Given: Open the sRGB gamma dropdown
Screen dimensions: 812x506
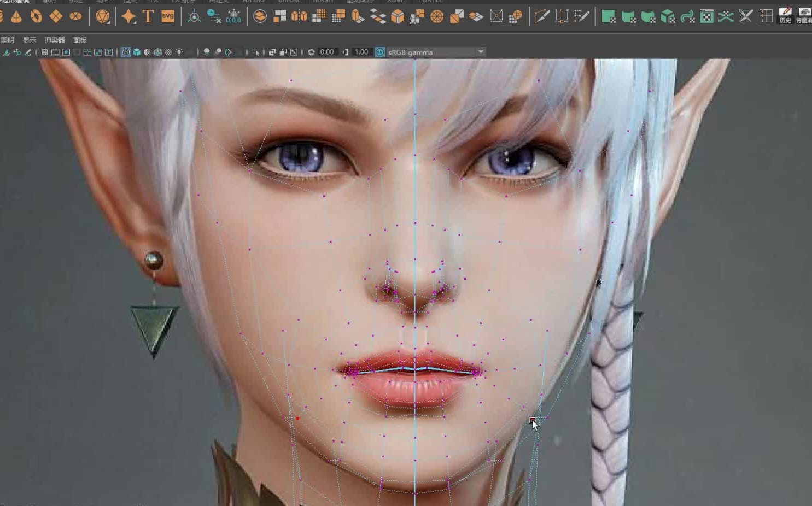Looking at the screenshot, I should (x=436, y=52).
